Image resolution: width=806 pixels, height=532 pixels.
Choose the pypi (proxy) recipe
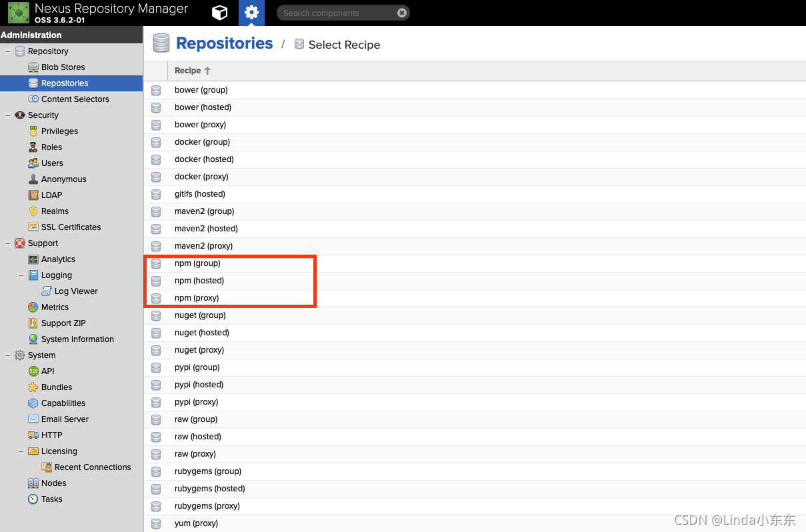tap(475, 402)
